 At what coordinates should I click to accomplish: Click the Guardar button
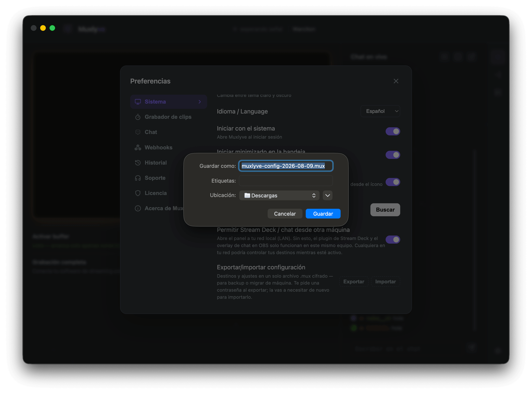pos(323,214)
